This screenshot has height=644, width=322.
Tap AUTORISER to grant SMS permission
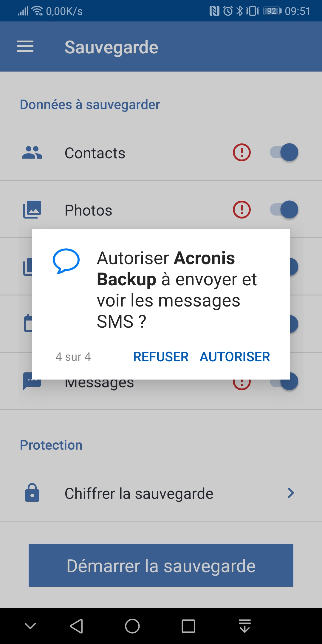(x=235, y=357)
